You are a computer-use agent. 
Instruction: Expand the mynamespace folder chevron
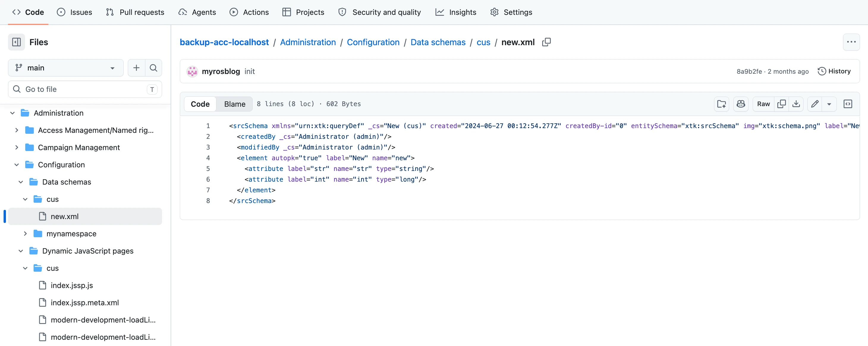(25, 233)
